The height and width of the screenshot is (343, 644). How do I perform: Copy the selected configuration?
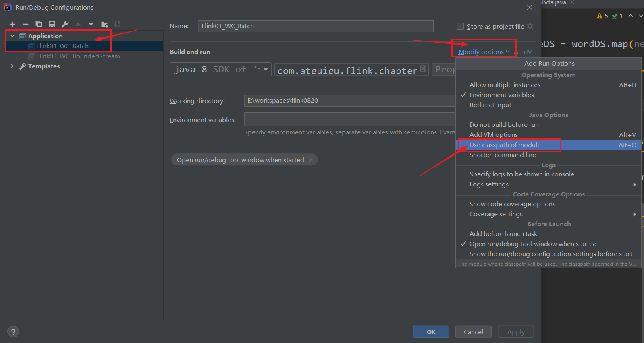39,24
